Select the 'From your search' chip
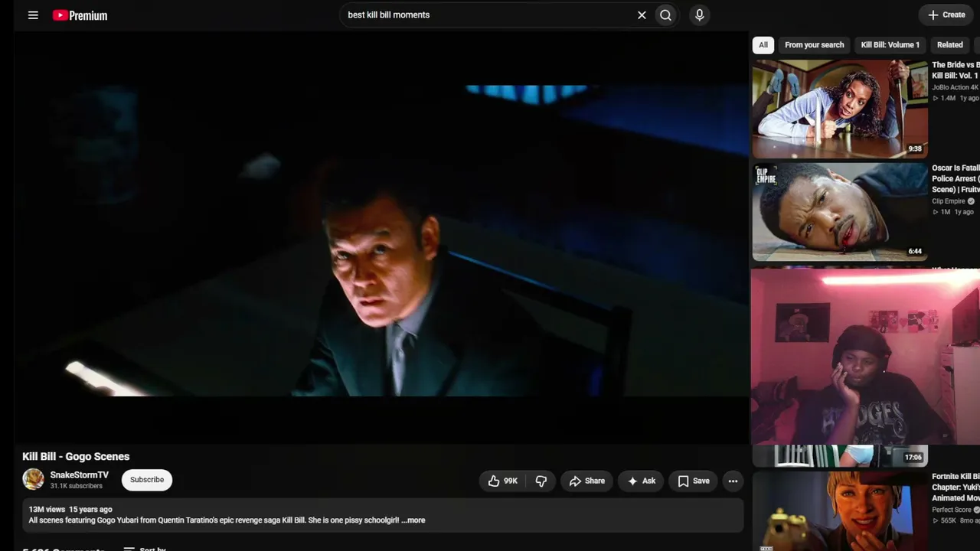Image resolution: width=980 pixels, height=551 pixels. (x=814, y=44)
